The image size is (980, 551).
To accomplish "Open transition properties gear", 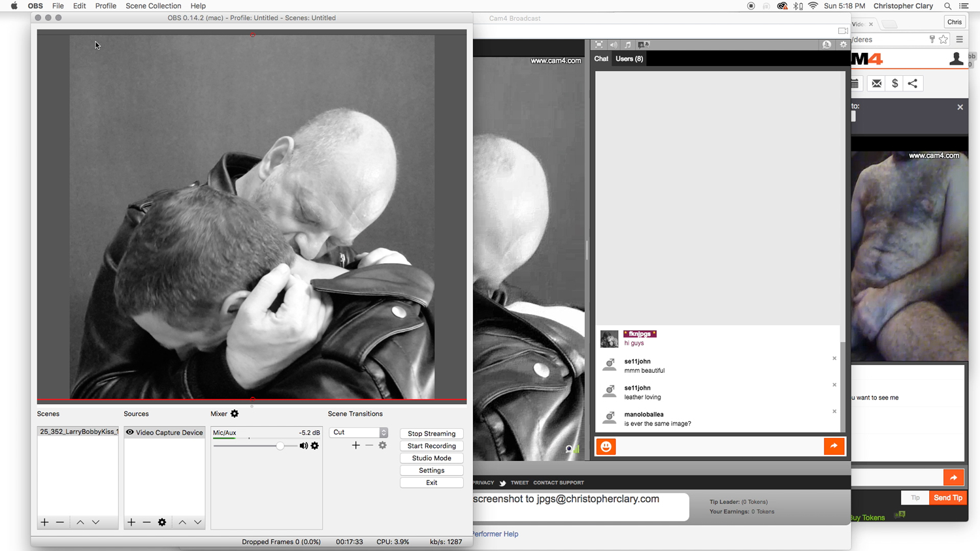I will [x=383, y=445].
